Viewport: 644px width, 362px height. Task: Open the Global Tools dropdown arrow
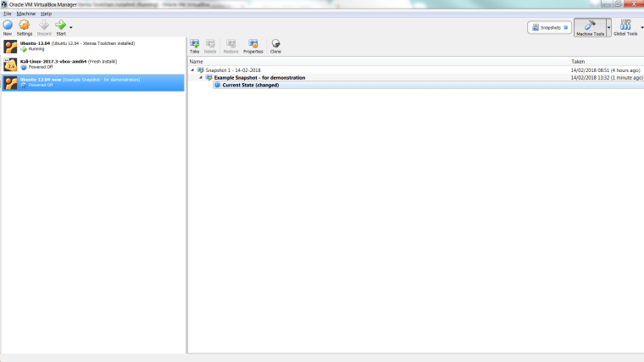641,27
